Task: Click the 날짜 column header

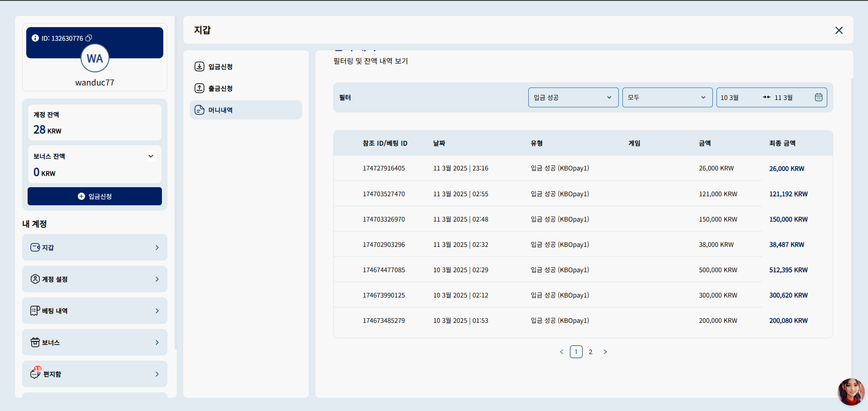Action: point(439,143)
